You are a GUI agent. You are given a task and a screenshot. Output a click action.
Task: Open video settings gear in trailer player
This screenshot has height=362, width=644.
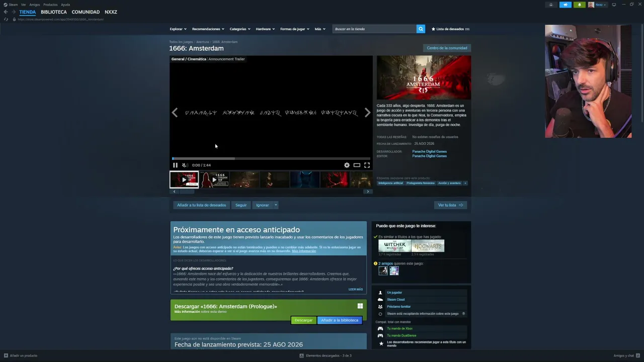347,165
